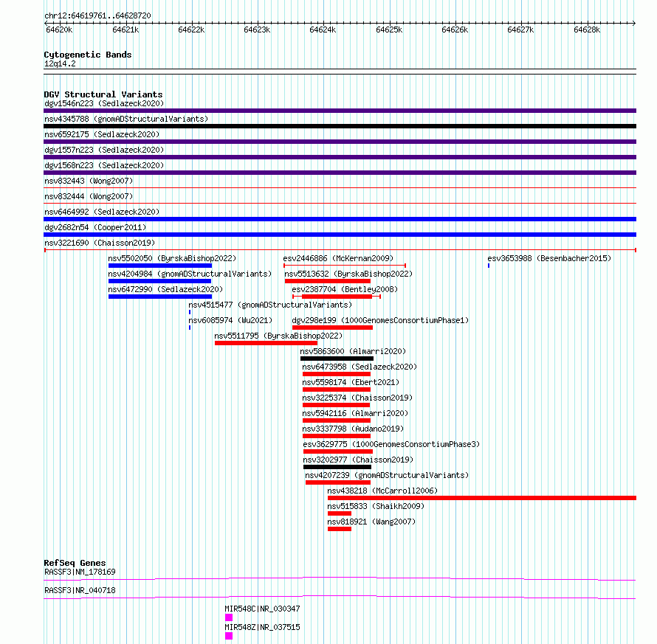Open the nsv832443 (Wong2007) variant entry
Image resolution: width=657 pixels, height=644 pixels.
[x=89, y=181]
